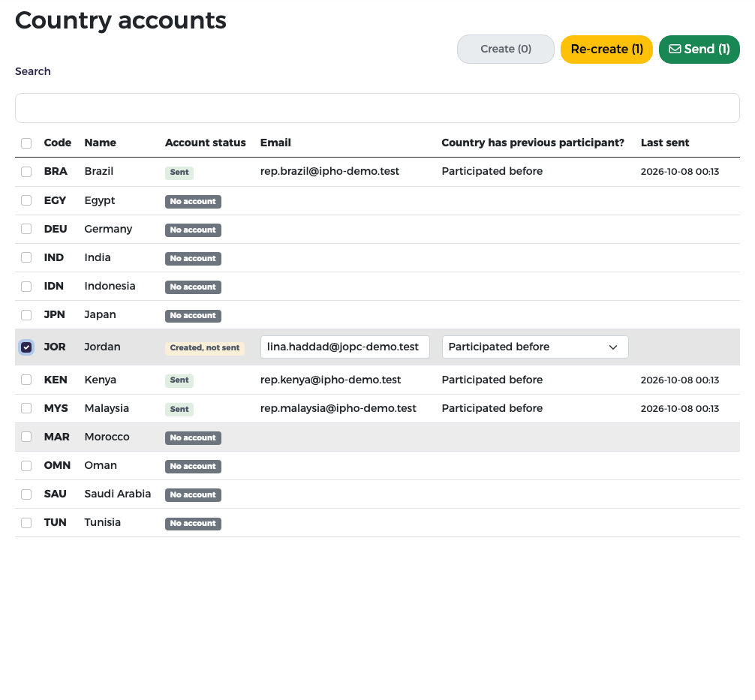Click the Send (1) envelope button

coord(699,49)
